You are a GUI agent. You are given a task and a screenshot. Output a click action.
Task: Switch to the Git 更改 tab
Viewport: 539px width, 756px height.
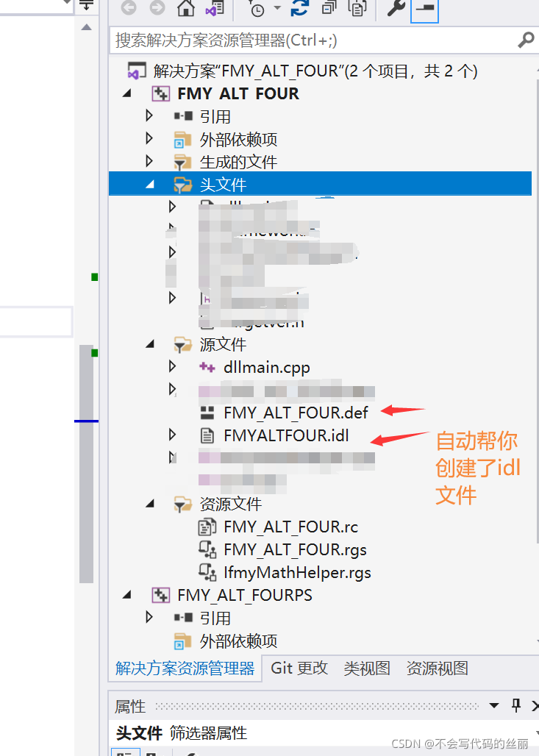(x=299, y=668)
